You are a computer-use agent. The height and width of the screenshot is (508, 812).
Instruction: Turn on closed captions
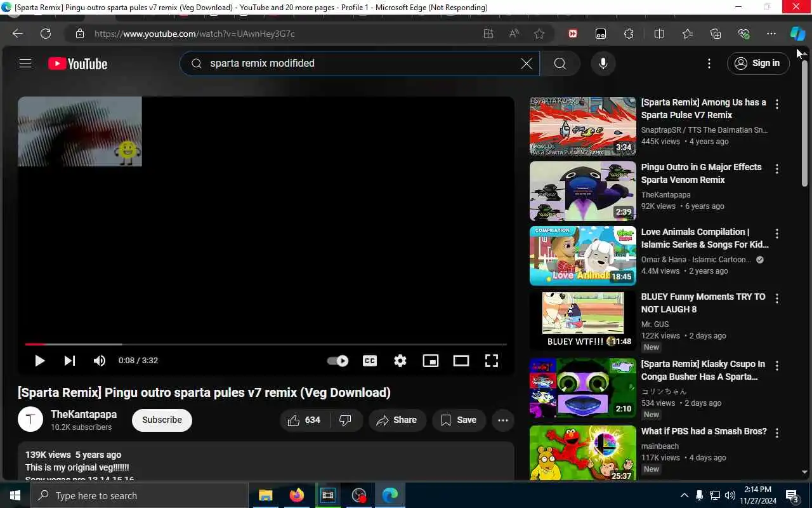coord(370,361)
